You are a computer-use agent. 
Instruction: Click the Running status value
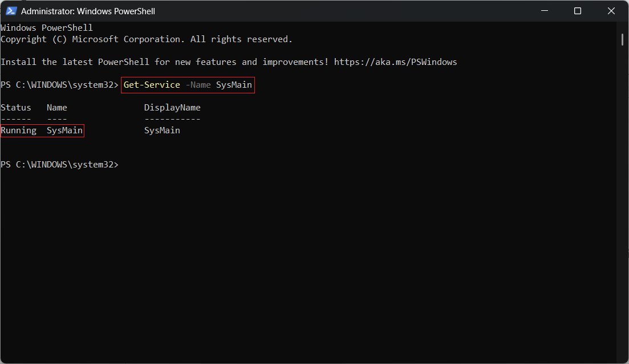coord(18,130)
